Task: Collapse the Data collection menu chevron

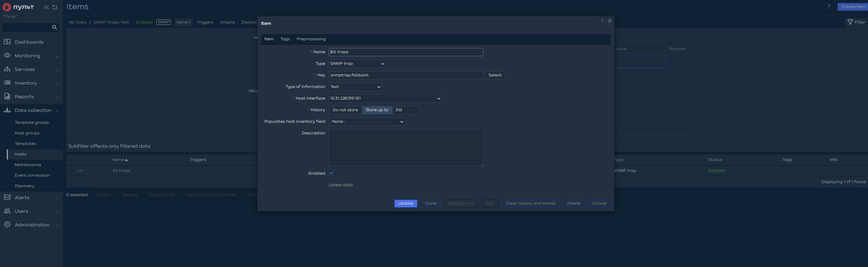Action: point(57,110)
